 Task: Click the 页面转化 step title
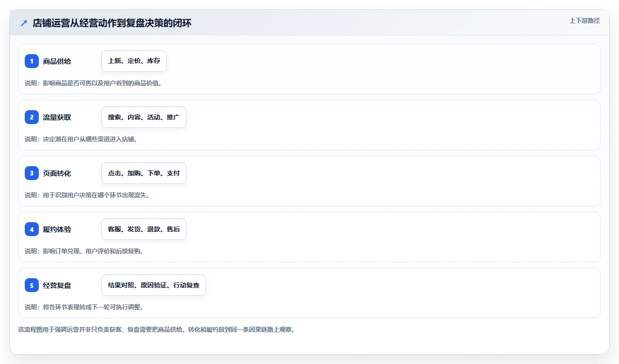point(57,173)
